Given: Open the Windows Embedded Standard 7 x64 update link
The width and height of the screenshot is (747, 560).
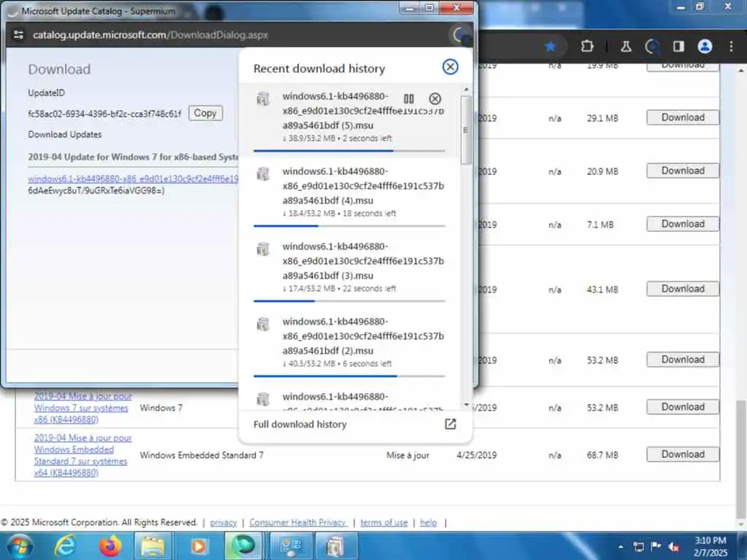Looking at the screenshot, I should 82,455.
